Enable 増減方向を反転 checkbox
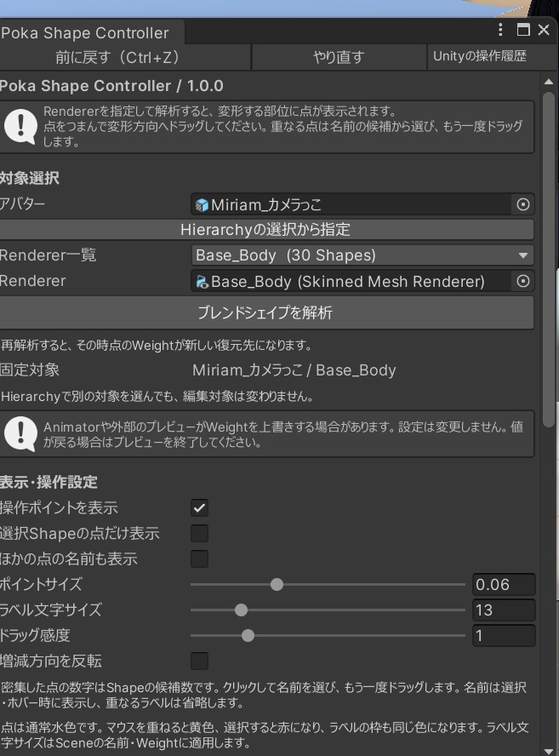559x756 pixels. tap(199, 661)
